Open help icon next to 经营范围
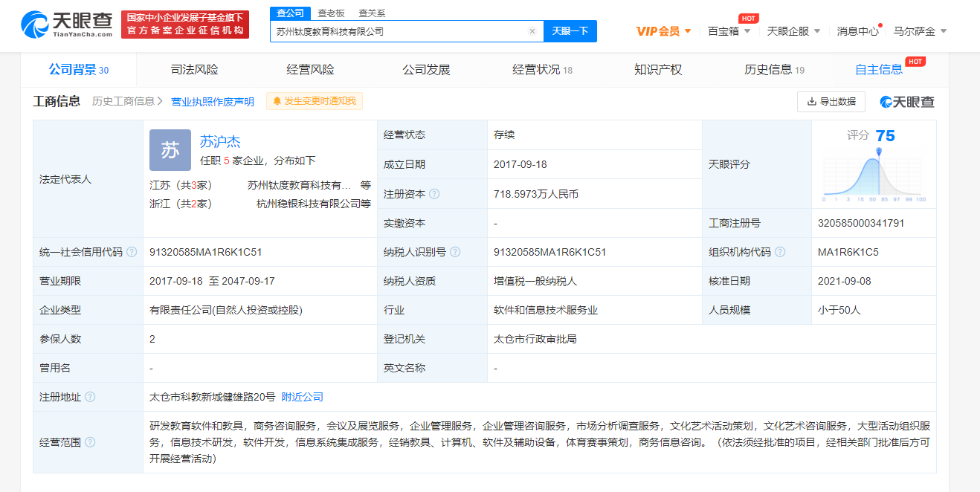The height and width of the screenshot is (492, 980). (x=90, y=442)
